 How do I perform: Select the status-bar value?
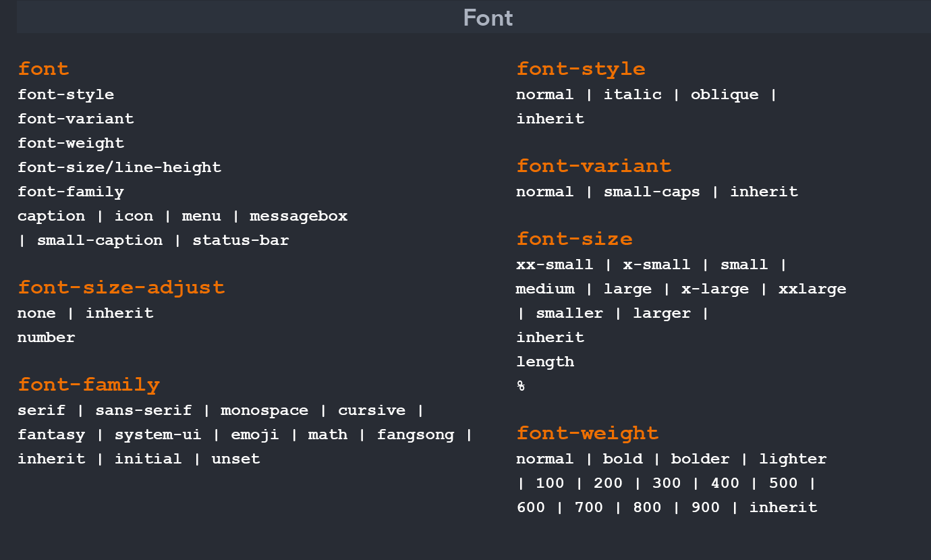(241, 240)
